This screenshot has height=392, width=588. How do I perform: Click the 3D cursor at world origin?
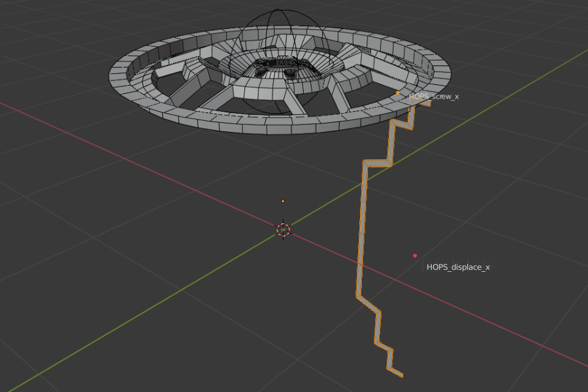click(283, 229)
